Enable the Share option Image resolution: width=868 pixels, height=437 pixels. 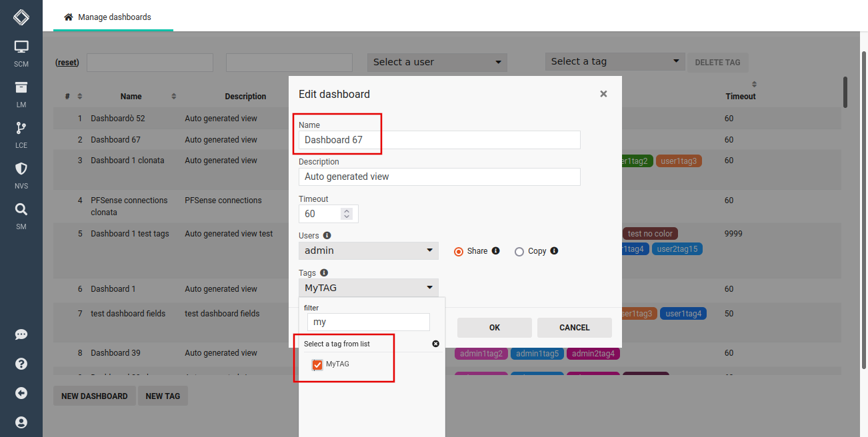tap(459, 251)
